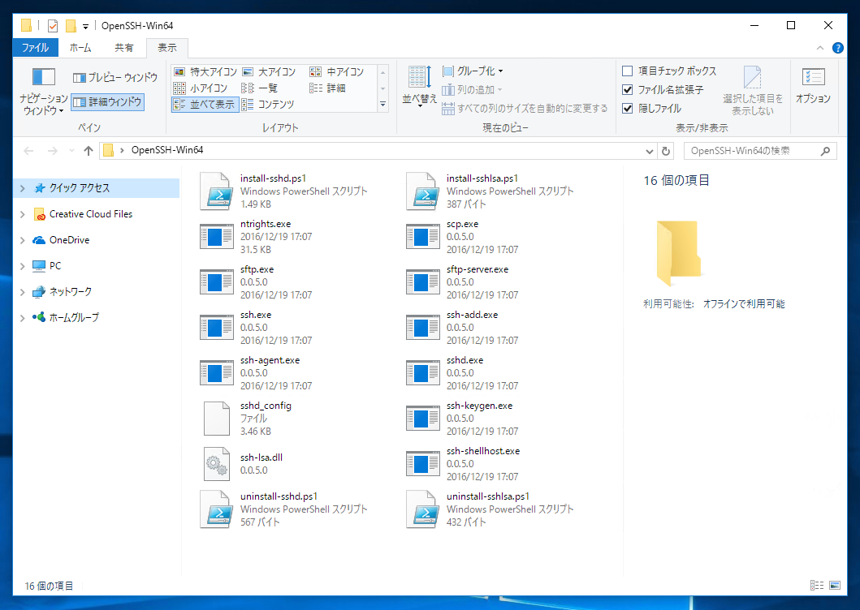The width and height of the screenshot is (860, 610).
Task: Select the ssh-keygen.exe application icon
Action: click(x=422, y=419)
